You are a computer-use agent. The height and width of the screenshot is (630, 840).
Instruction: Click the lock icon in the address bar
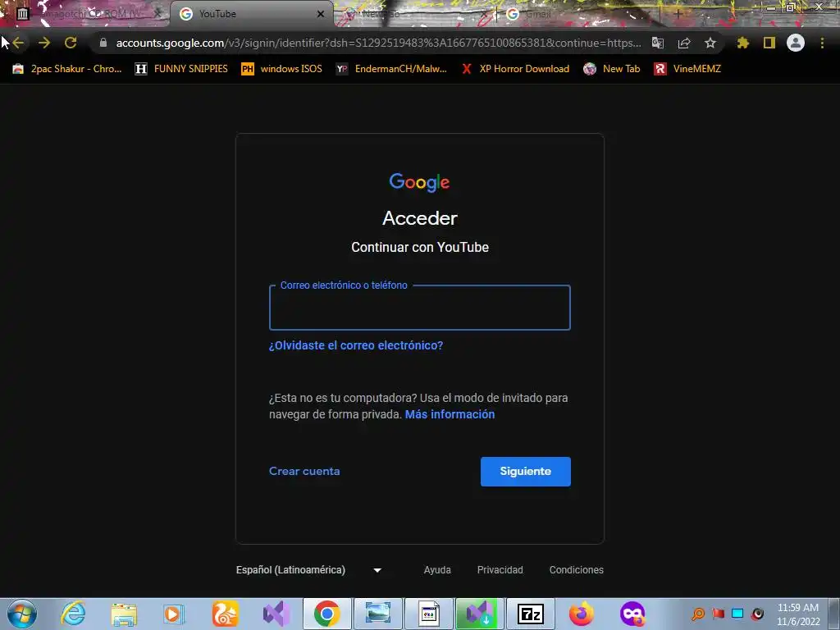[103, 43]
